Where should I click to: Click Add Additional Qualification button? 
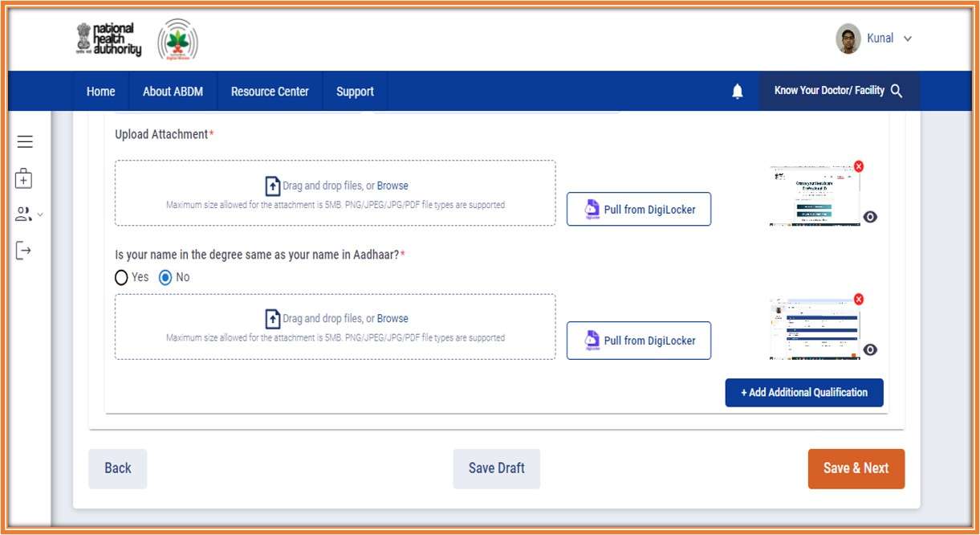point(804,393)
